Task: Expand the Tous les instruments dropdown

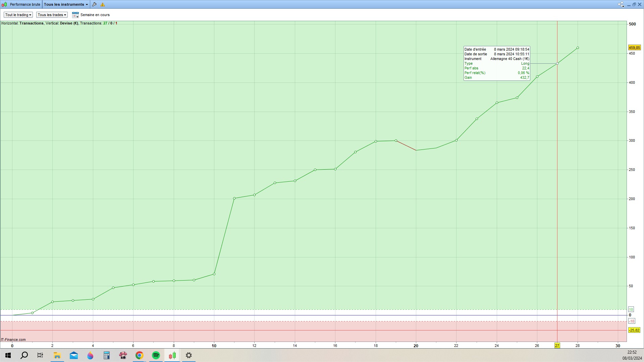Action: tap(66, 4)
